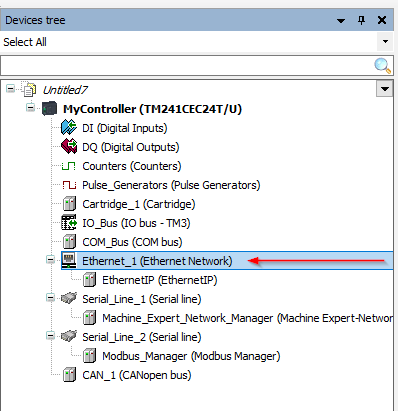The width and height of the screenshot is (398, 411).
Task: Click the magnifier search icon
Action: [x=382, y=66]
